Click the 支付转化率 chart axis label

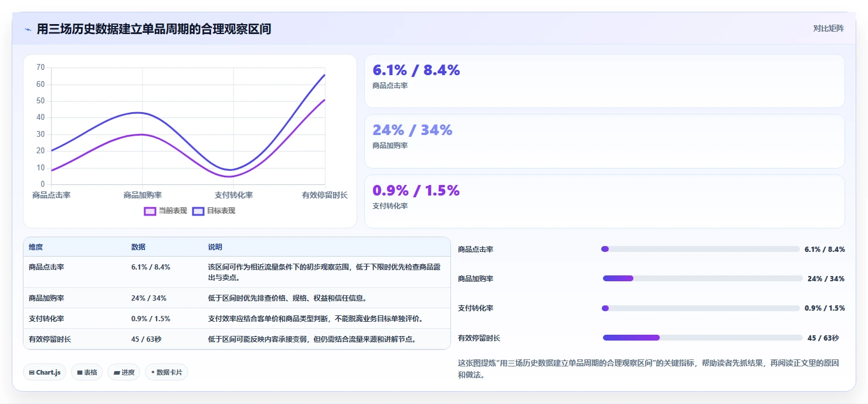click(x=233, y=195)
